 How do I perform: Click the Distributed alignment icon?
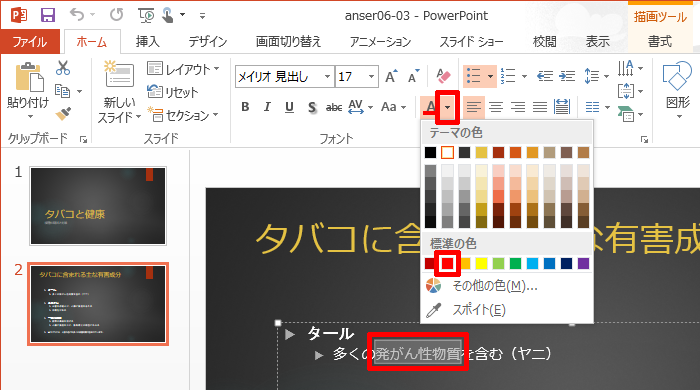[562, 107]
